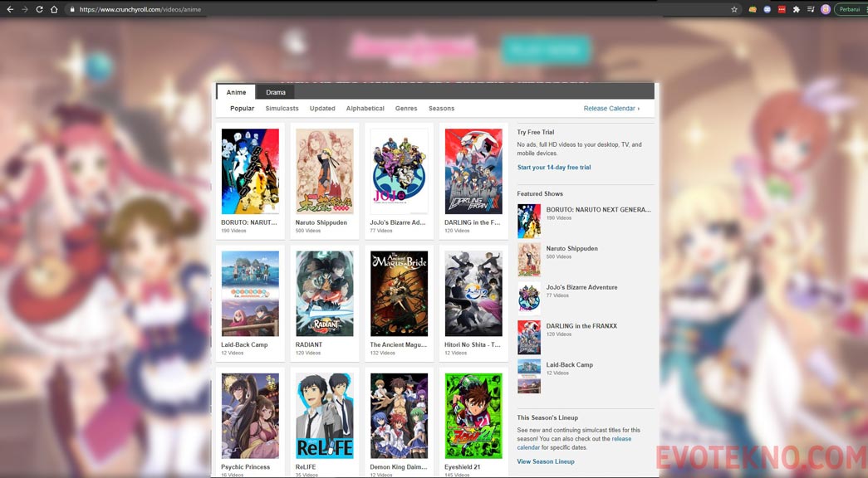
Task: Click the ReLIFE title under its poster
Action: pyautogui.click(x=306, y=467)
